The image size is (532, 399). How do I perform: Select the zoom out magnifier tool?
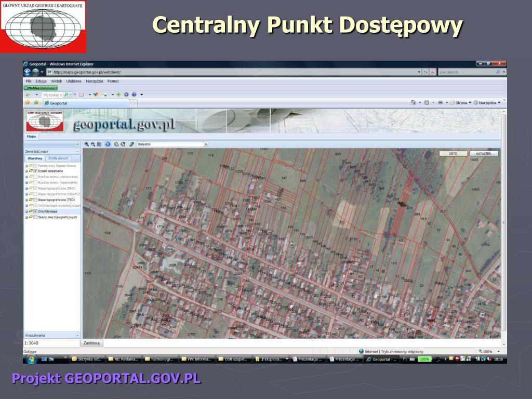point(93,144)
